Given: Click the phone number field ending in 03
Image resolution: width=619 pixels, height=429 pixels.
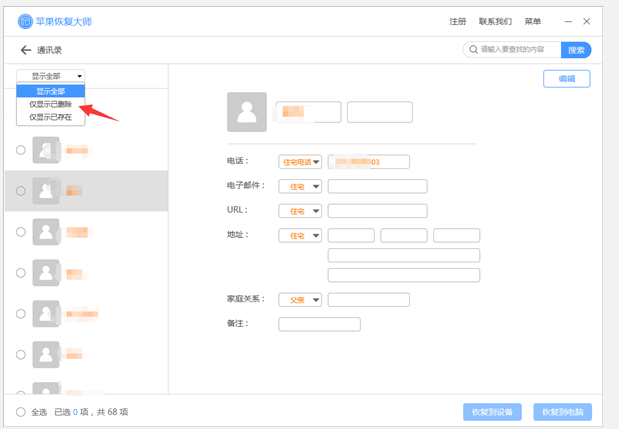Looking at the screenshot, I should tap(368, 162).
